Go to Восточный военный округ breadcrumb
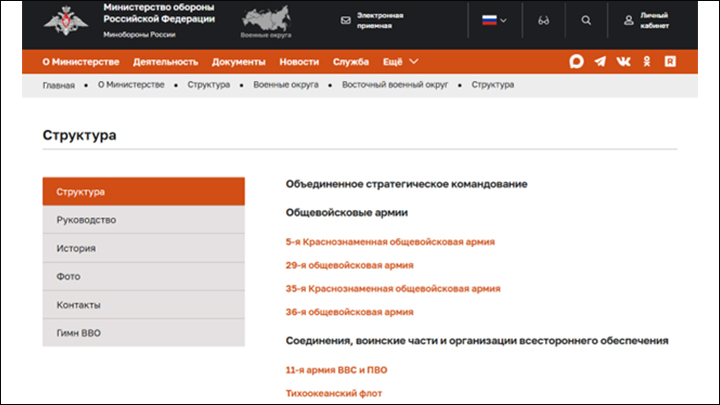The height and width of the screenshot is (405, 720). click(x=395, y=85)
